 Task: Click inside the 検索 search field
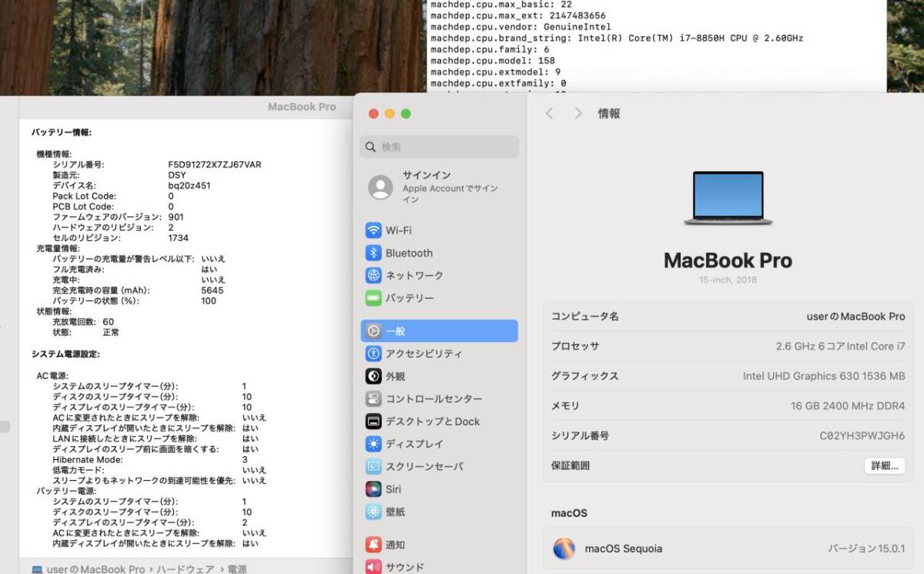[439, 147]
